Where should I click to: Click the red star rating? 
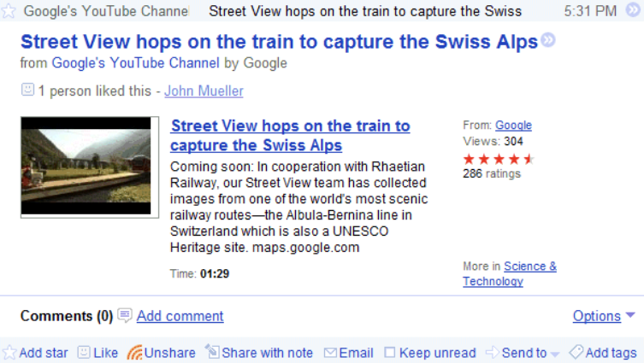[x=499, y=159]
